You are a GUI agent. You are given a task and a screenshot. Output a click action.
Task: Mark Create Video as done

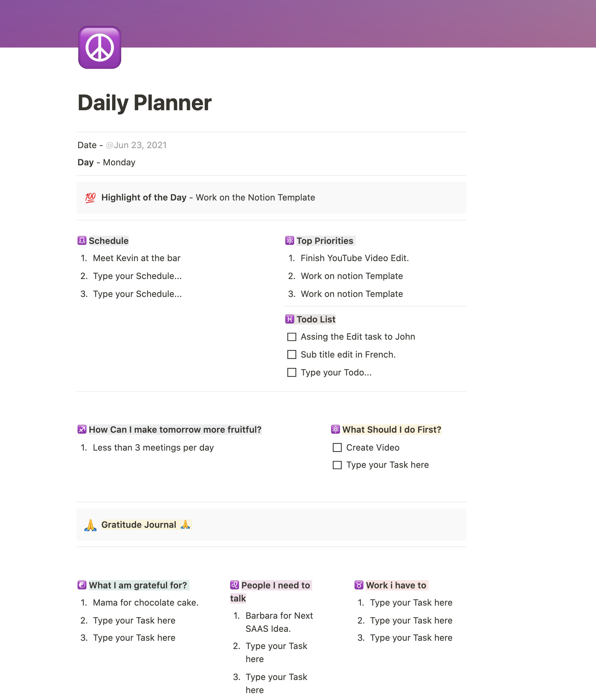pos(337,447)
